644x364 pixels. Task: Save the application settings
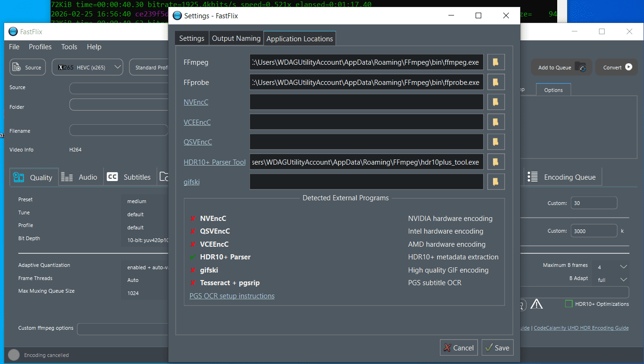point(498,348)
